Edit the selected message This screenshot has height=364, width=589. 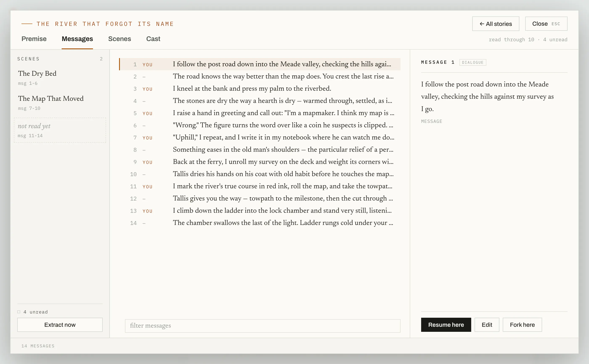[487, 325]
